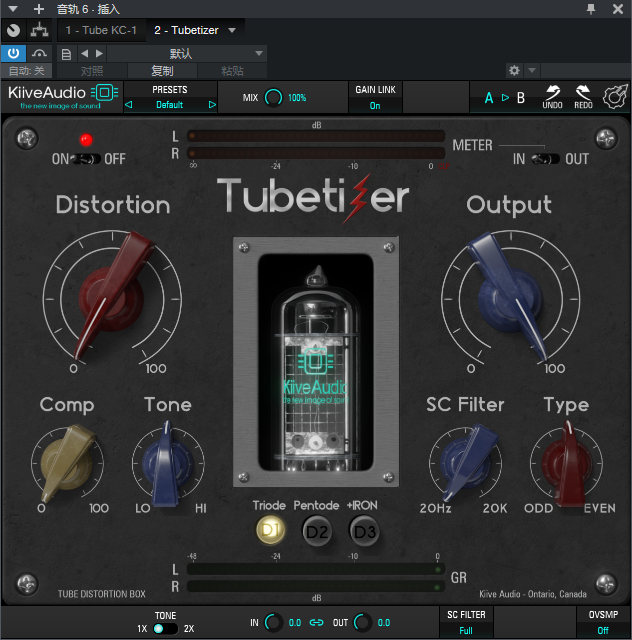632x640 pixels.
Task: Open the Tubetizer tab dropdown arrow
Action: 232,30
